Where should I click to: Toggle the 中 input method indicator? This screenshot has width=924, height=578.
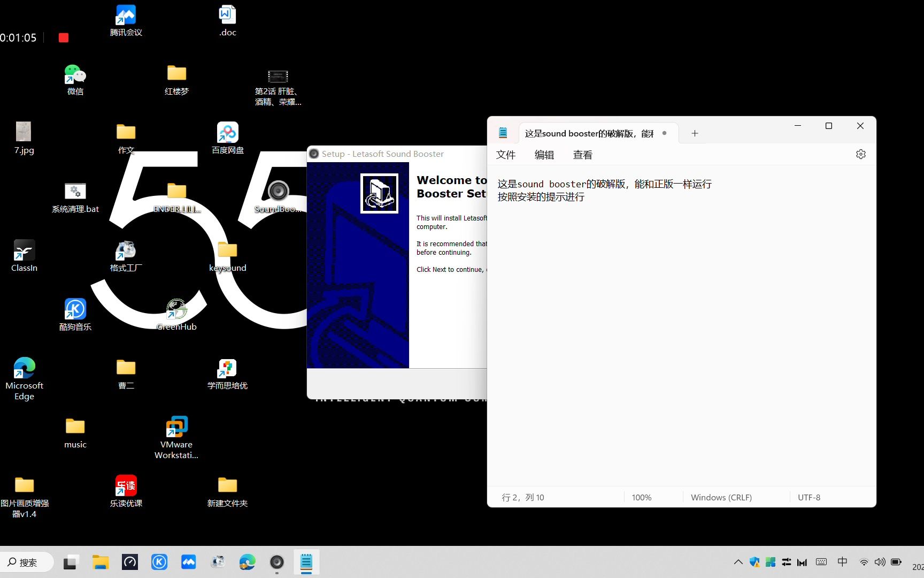(842, 562)
